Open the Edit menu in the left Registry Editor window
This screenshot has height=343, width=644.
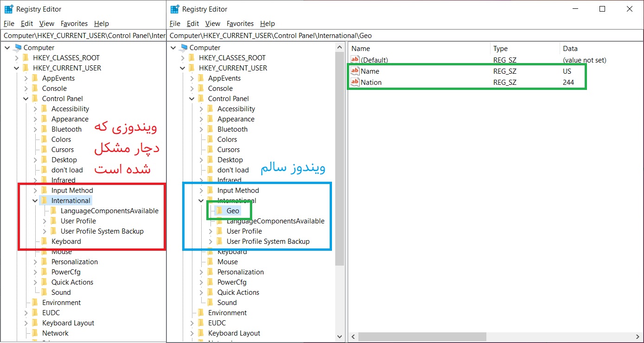click(27, 24)
